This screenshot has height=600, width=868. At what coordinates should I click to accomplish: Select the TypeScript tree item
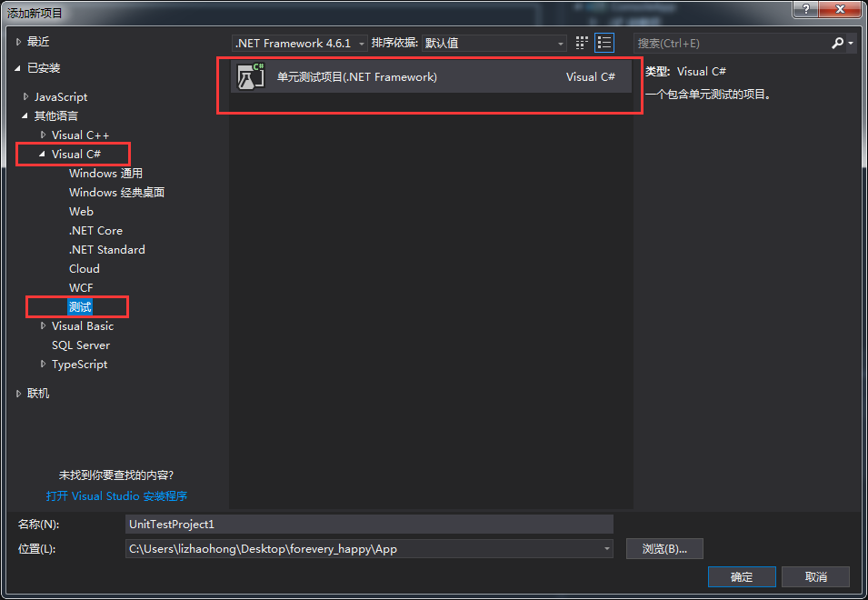tap(80, 365)
